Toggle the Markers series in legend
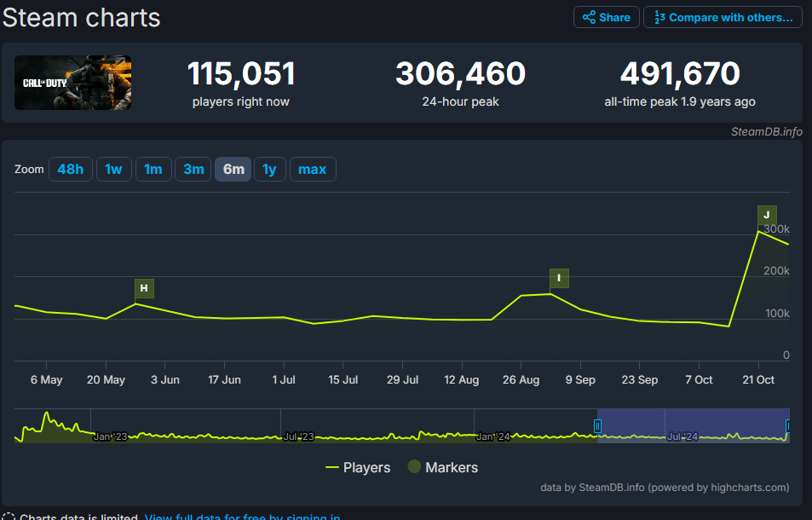The image size is (812, 520). (x=443, y=467)
